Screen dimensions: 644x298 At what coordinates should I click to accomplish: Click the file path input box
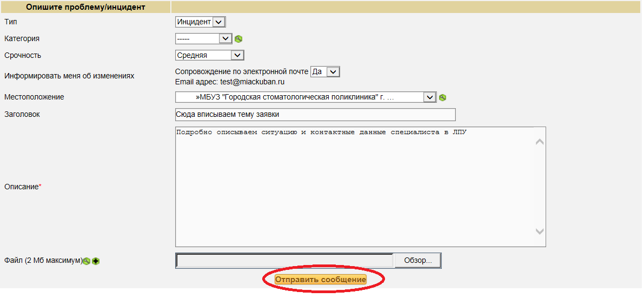click(x=284, y=261)
